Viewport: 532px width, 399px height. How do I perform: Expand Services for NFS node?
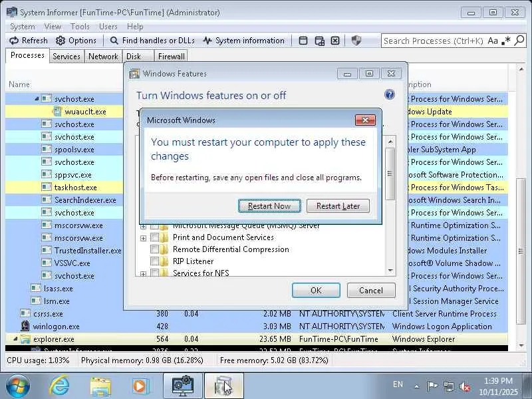(x=143, y=273)
